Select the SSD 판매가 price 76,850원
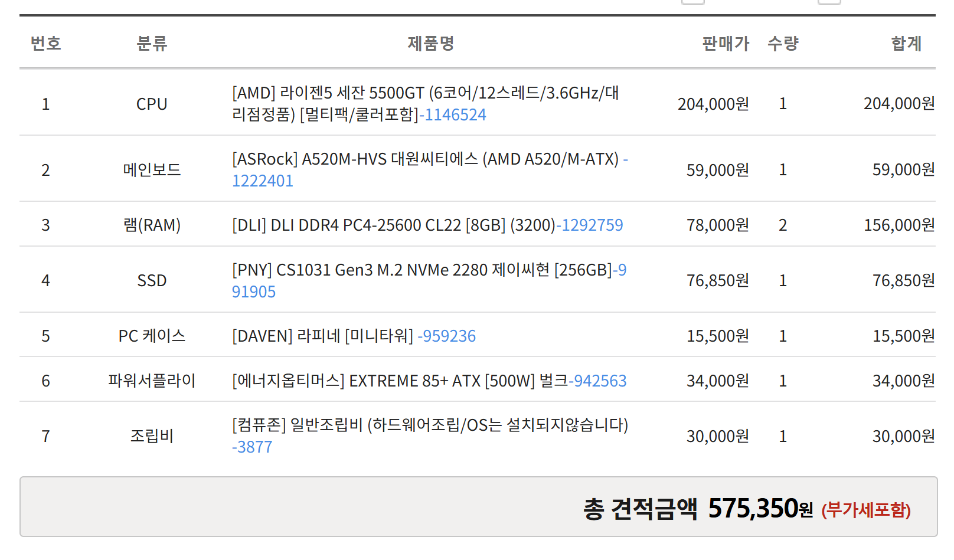Screen dimensions: 954x560 click(x=718, y=280)
